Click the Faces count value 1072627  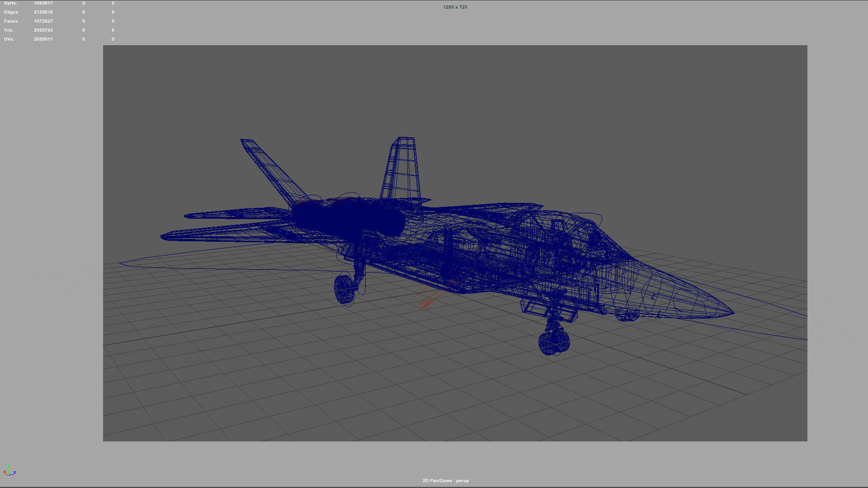tap(43, 21)
